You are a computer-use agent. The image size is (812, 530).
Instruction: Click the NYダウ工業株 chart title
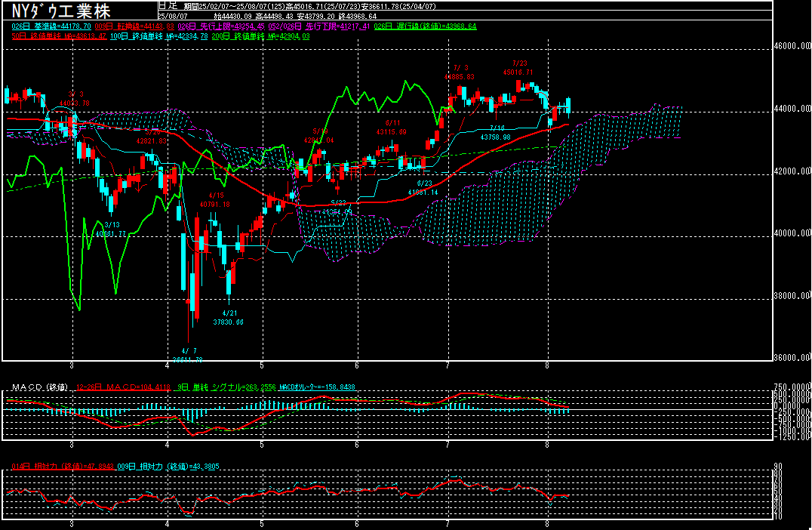60,11
